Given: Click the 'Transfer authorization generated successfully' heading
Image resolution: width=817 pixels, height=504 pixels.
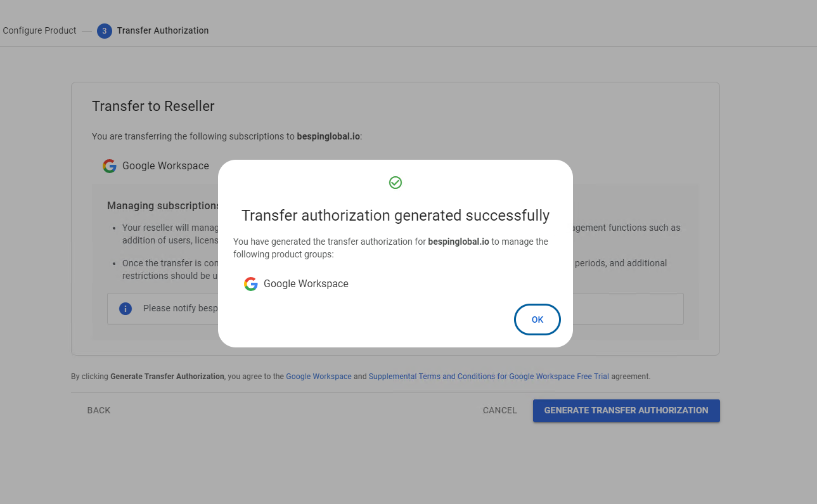Looking at the screenshot, I should [396, 216].
